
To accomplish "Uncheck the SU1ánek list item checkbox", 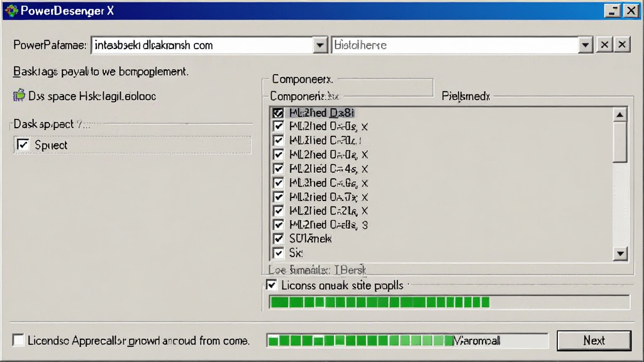I will tap(279, 238).
